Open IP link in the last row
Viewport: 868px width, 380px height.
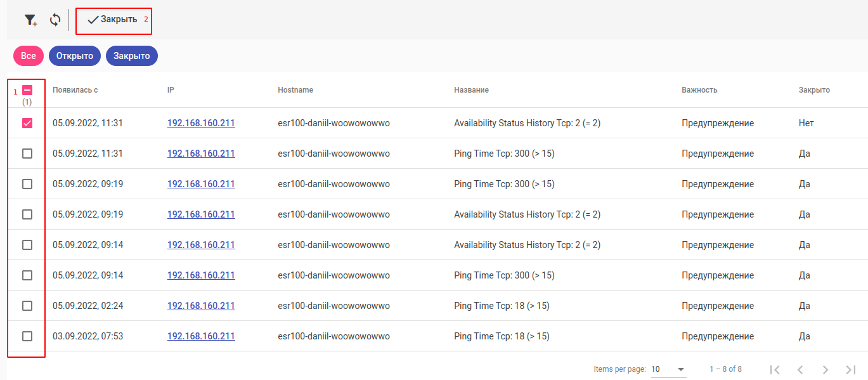pos(201,336)
